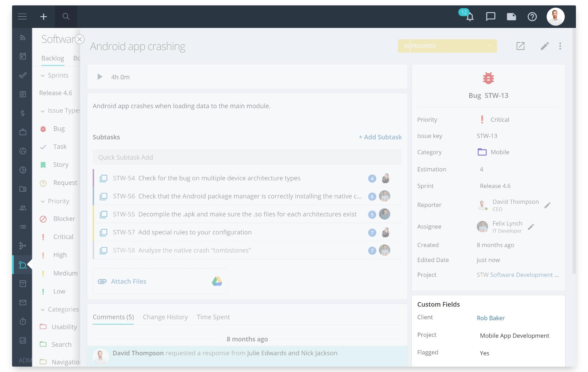Open the IN PROGRESS status dropdown
588x372 pixels.
[447, 46]
